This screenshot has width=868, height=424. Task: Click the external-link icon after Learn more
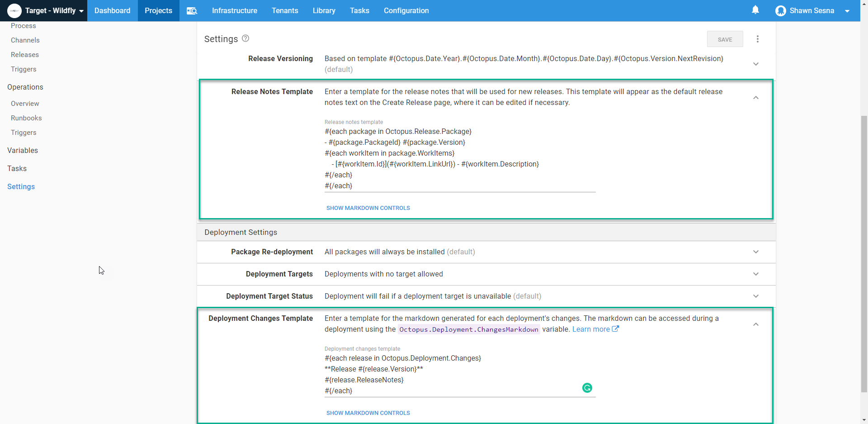point(616,329)
